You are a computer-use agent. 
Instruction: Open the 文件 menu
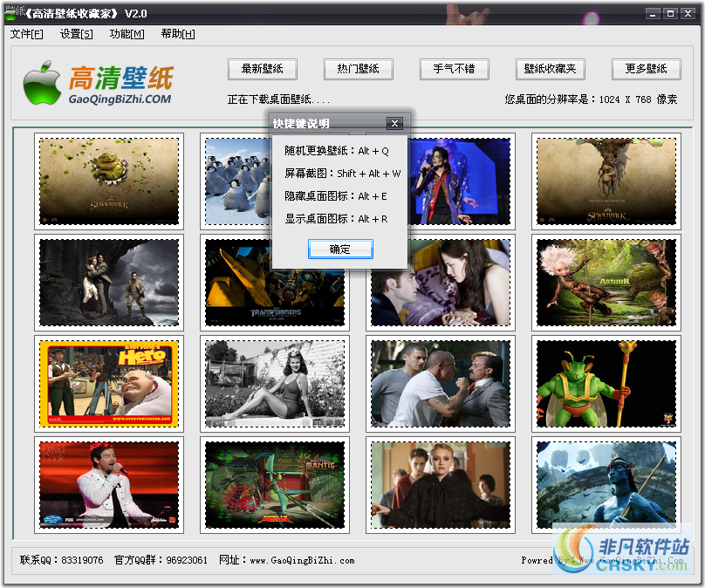point(27,33)
